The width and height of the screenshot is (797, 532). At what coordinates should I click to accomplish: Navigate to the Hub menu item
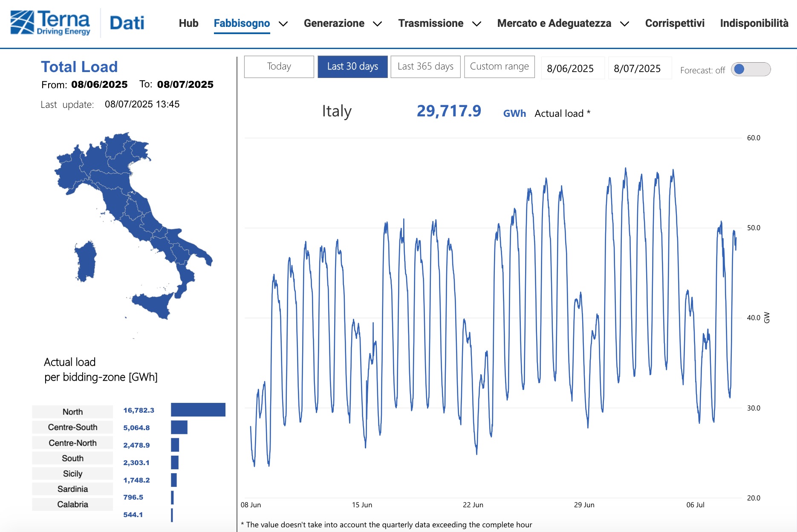tap(188, 24)
